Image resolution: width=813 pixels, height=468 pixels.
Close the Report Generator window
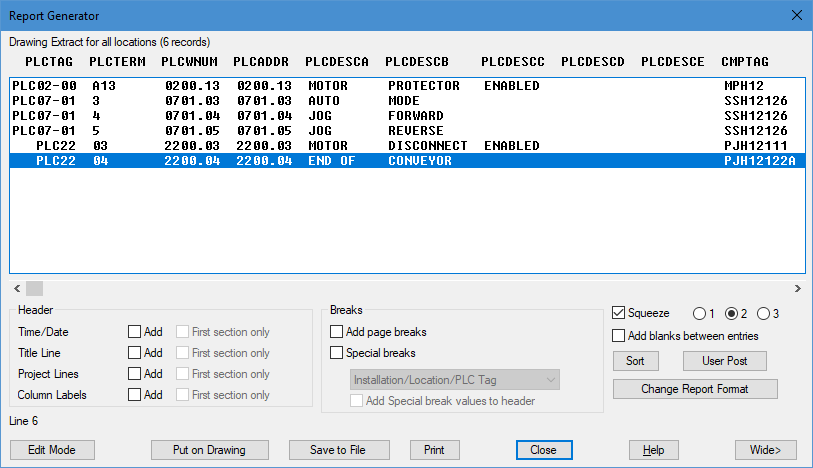pos(797,16)
